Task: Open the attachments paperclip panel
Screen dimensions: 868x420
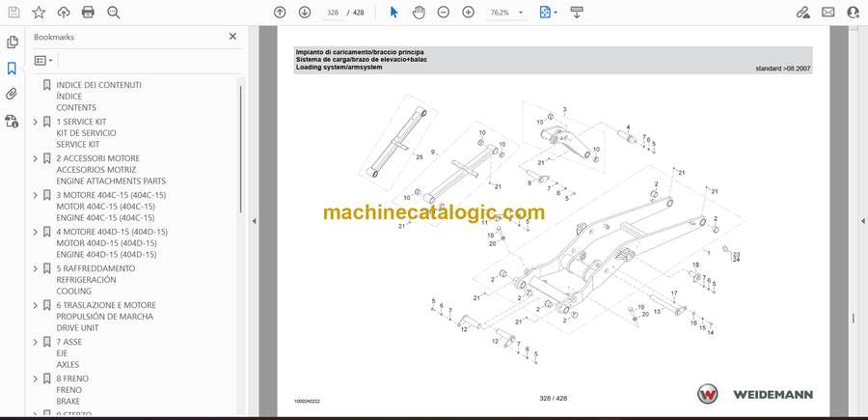Action: click(x=13, y=95)
